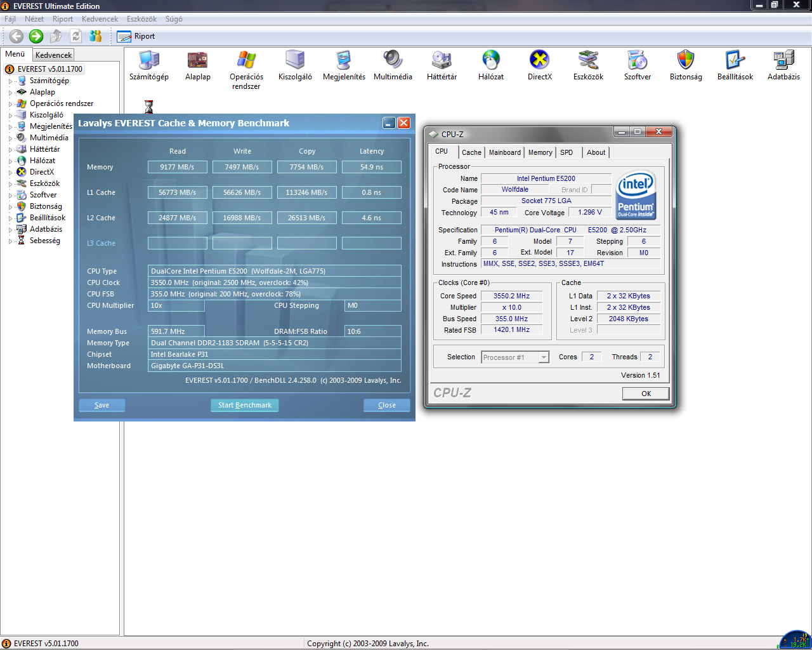Open the Kedvencek menu in menu bar
Viewport: 812px width, 650px height.
(100, 19)
